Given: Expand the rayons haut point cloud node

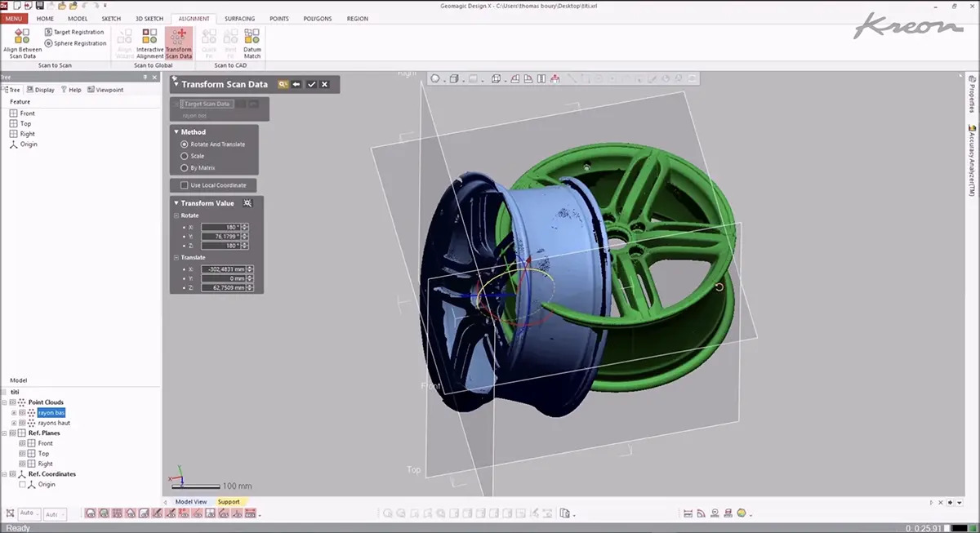Looking at the screenshot, I should point(14,423).
